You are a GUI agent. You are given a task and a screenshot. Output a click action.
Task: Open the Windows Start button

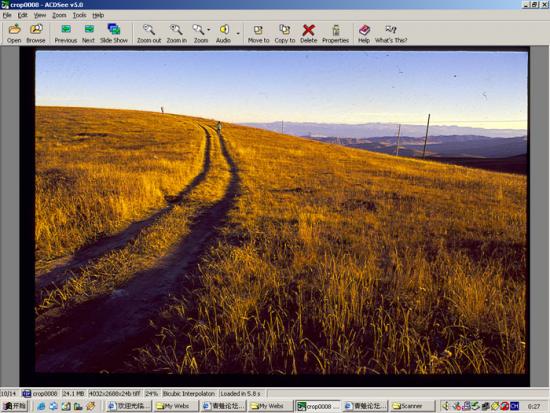click(14, 406)
